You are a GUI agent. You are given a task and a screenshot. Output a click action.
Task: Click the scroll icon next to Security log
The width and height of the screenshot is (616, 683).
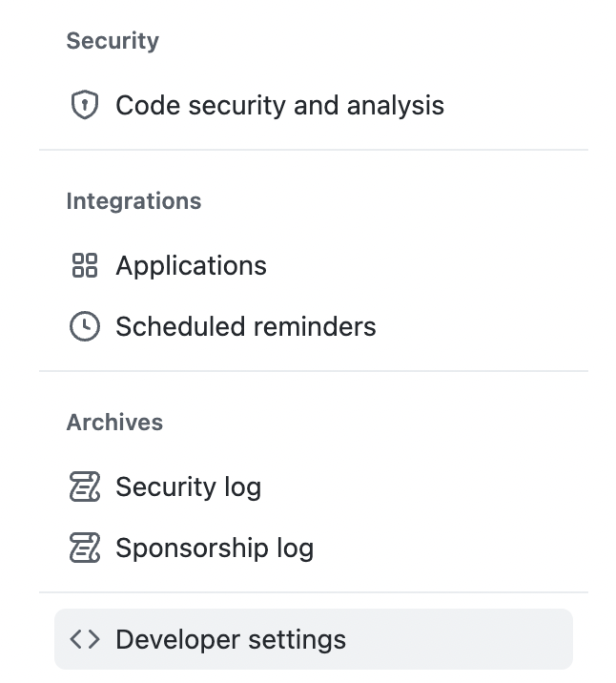tap(85, 486)
